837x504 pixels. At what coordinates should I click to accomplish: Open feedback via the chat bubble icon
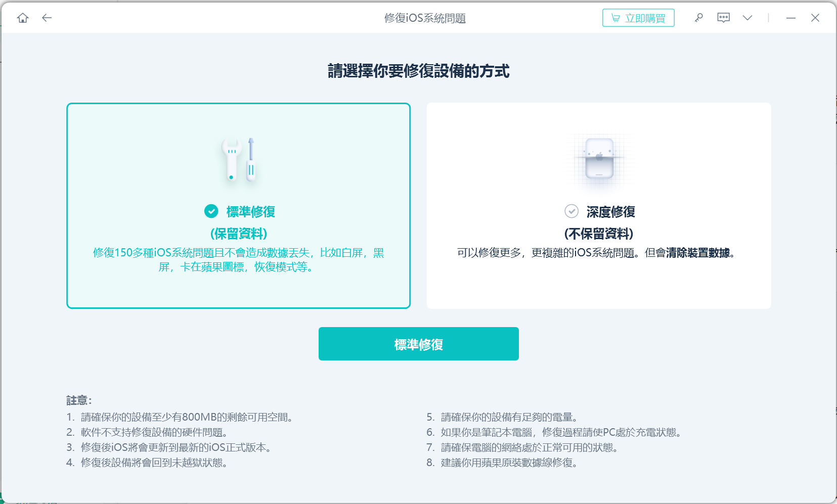pyautogui.click(x=723, y=17)
